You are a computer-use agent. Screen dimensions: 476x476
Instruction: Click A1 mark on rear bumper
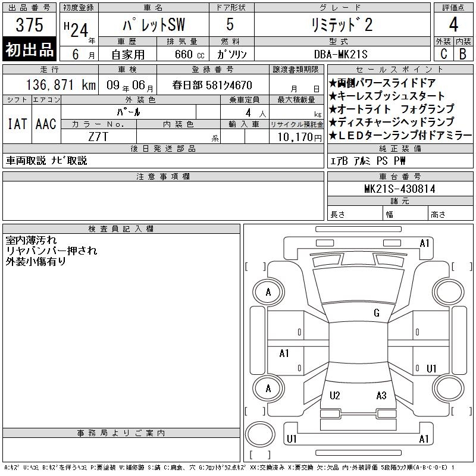pyautogui.click(x=424, y=439)
